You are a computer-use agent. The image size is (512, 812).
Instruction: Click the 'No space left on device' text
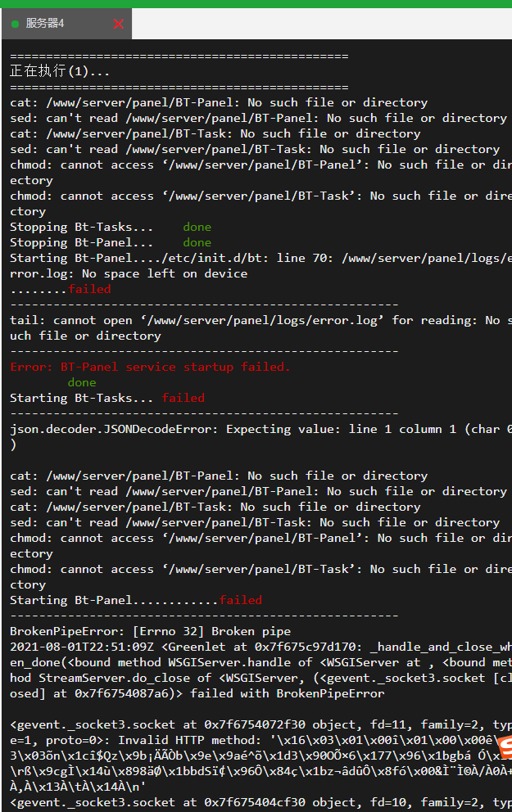pyautogui.click(x=165, y=273)
